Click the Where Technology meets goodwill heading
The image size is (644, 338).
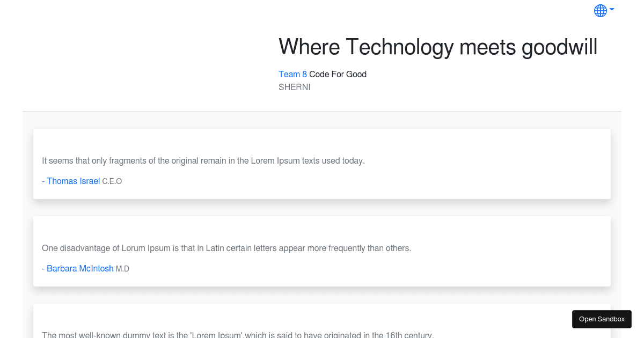[438, 47]
